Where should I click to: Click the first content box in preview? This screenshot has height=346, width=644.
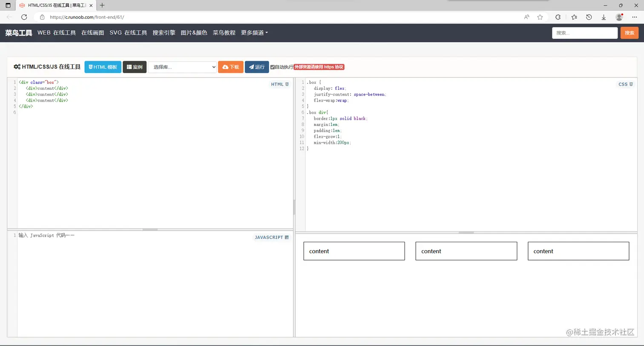(354, 251)
